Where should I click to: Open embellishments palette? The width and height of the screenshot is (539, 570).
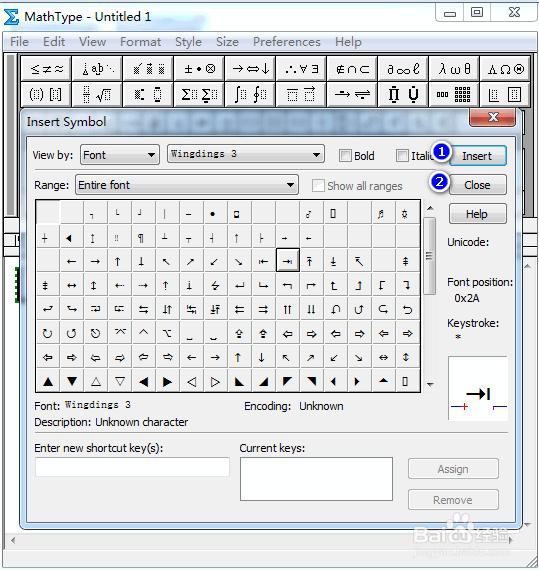tap(148, 68)
